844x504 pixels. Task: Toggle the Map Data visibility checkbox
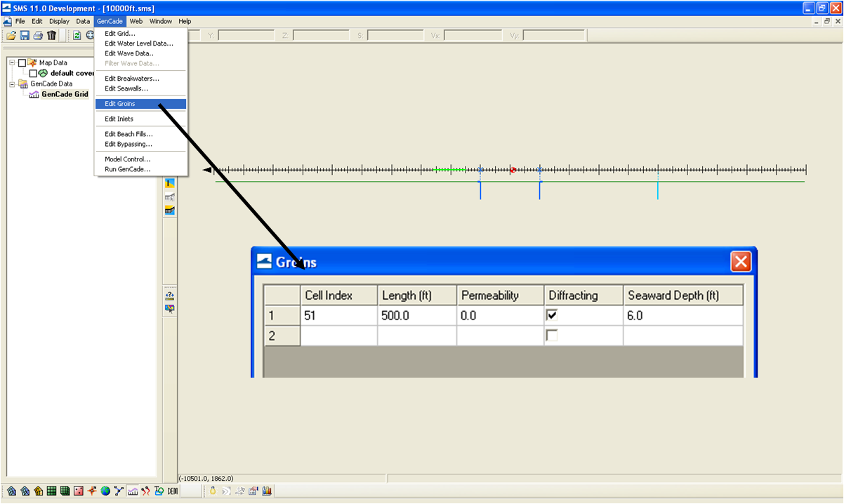[22, 62]
